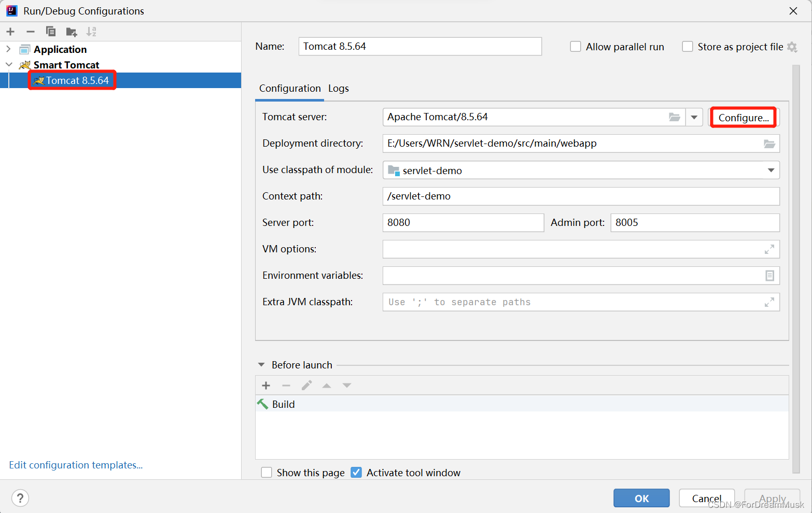
Task: Click the Cancel button
Action: [707, 498]
